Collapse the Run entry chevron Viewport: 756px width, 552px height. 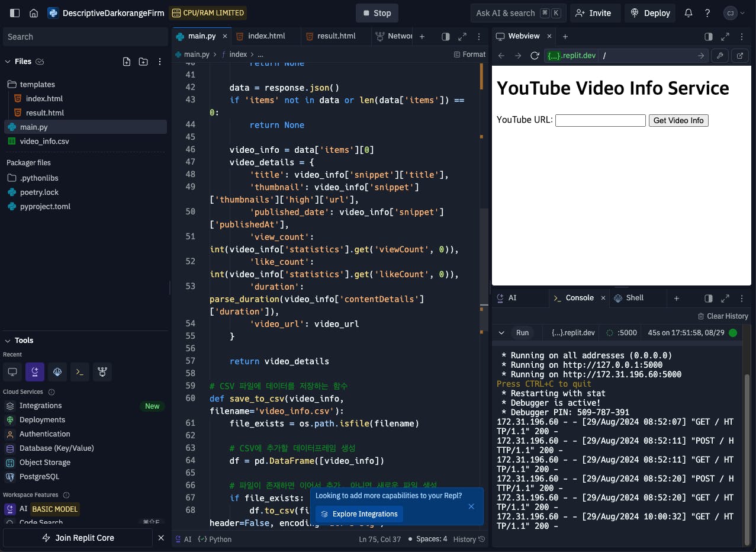click(x=501, y=333)
